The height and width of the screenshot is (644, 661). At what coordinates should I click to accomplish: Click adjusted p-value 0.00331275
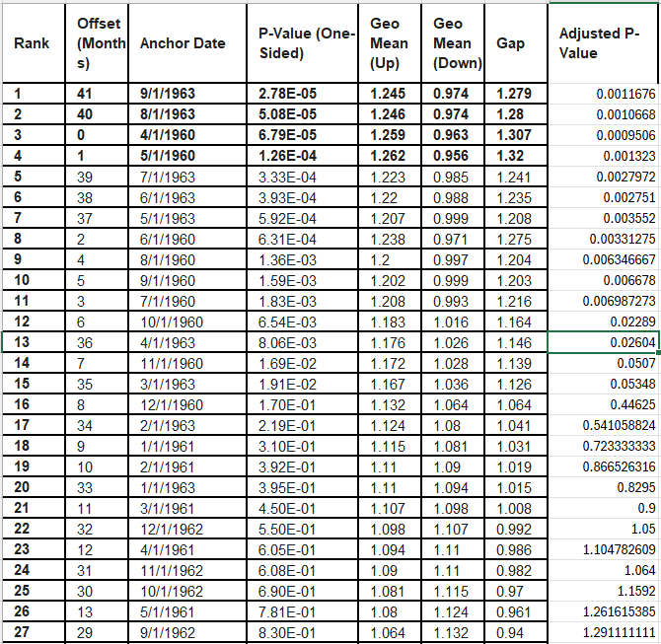[603, 239]
